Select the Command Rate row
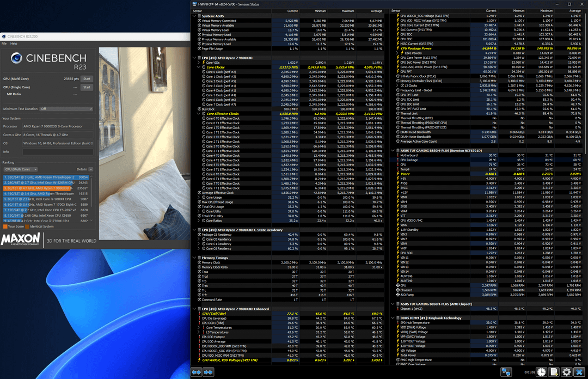 288,300
